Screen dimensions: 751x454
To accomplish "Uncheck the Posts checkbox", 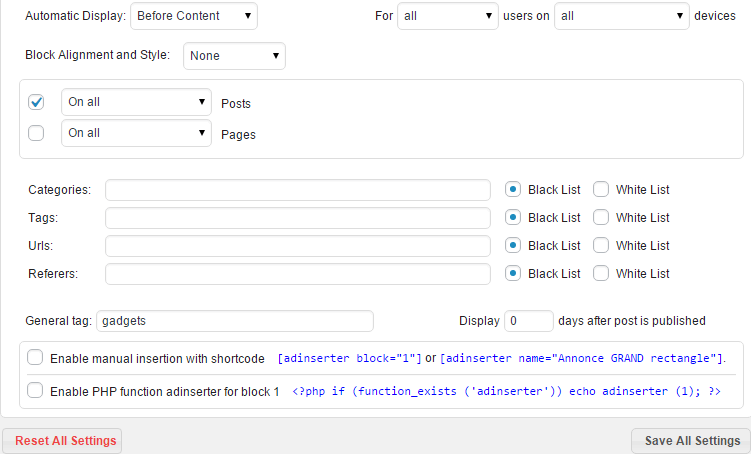I will (x=36, y=102).
